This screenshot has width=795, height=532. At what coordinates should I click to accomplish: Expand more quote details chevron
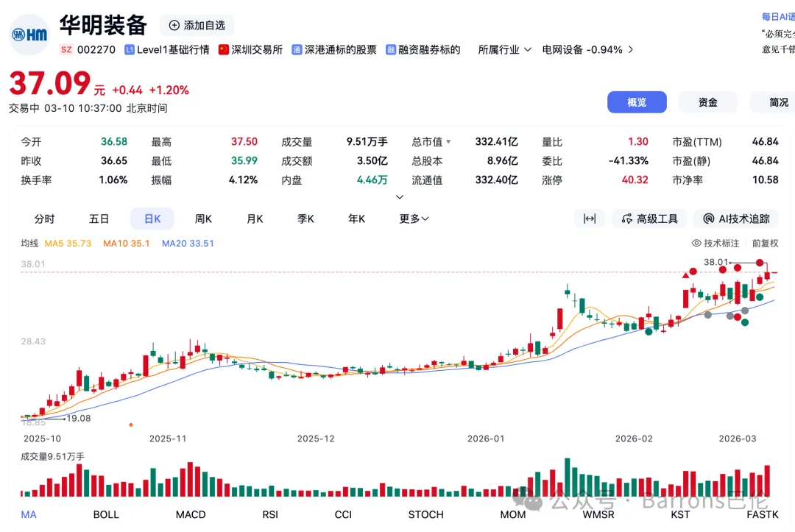click(400, 196)
